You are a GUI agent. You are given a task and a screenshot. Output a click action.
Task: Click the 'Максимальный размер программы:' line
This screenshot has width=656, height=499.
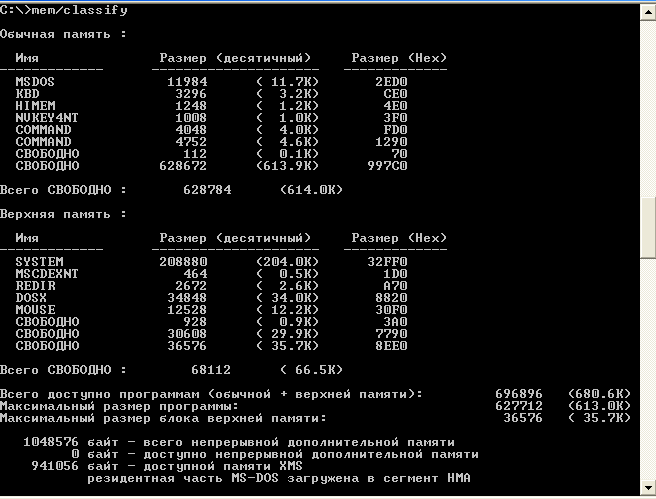(119, 406)
